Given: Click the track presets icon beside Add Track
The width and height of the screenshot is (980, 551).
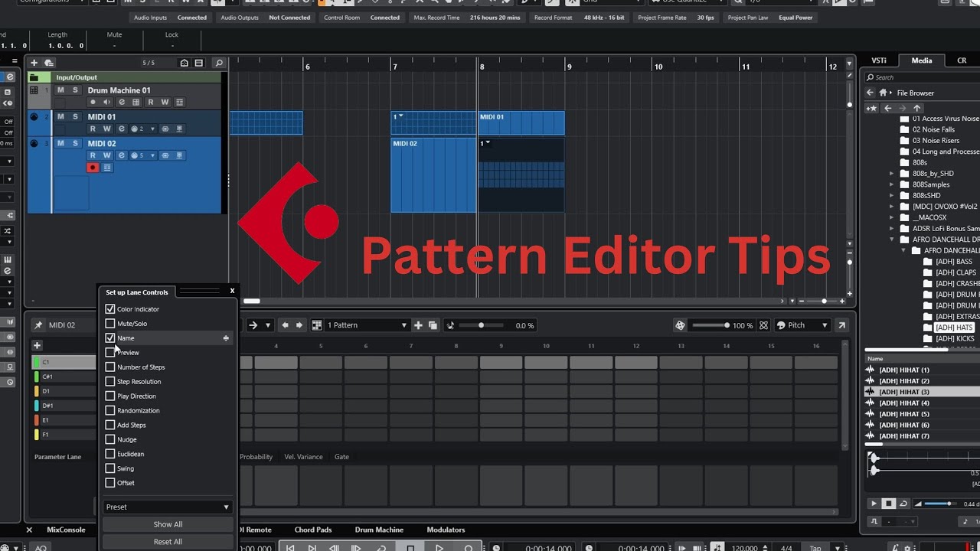Looking at the screenshot, I should (49, 63).
